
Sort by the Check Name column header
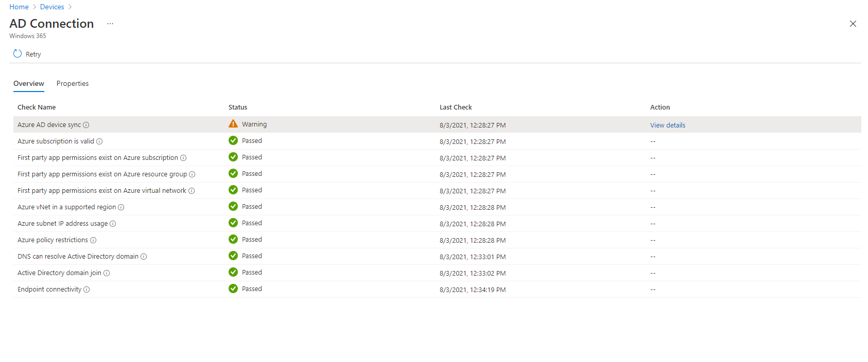tap(37, 107)
